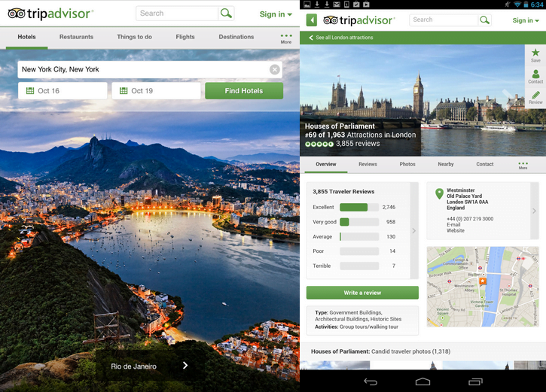Image resolution: width=546 pixels, height=392 pixels.
Task: Switch to the Reviews tab
Action: [x=368, y=164]
